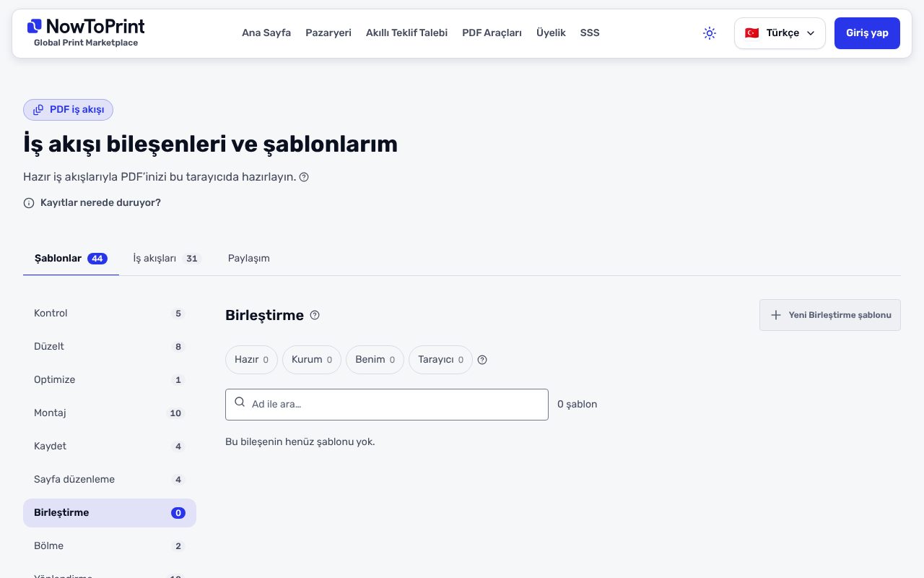Select the Şablonlar tab

tap(71, 259)
